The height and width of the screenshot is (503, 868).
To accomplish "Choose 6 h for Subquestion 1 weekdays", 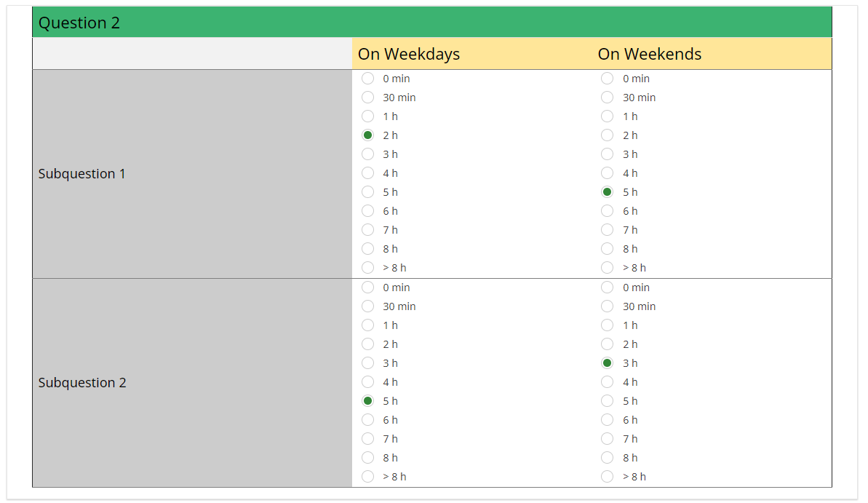I will tap(368, 211).
